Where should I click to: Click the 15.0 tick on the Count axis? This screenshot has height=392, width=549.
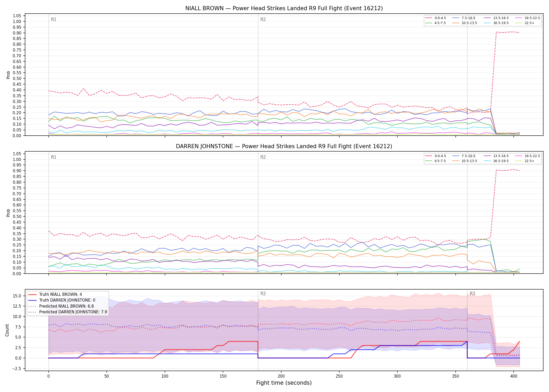click(x=17, y=296)
